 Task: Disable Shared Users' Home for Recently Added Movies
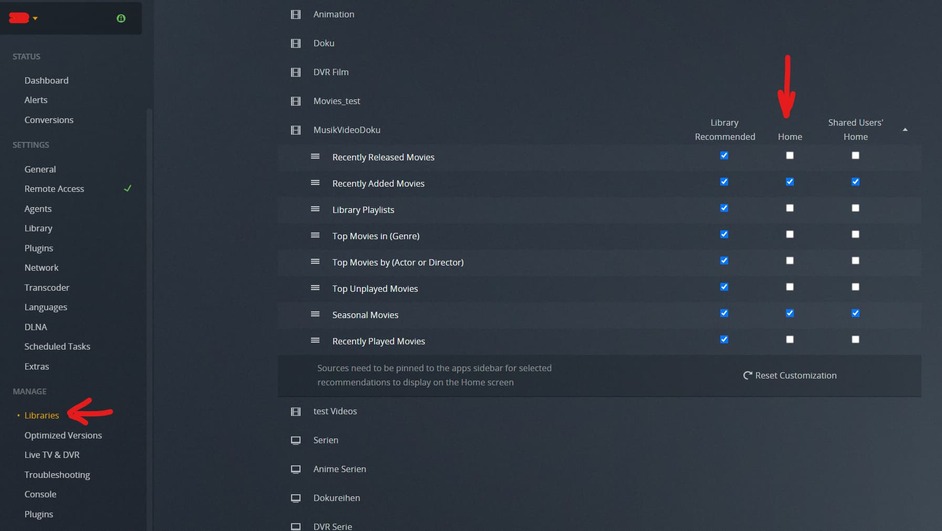point(855,182)
